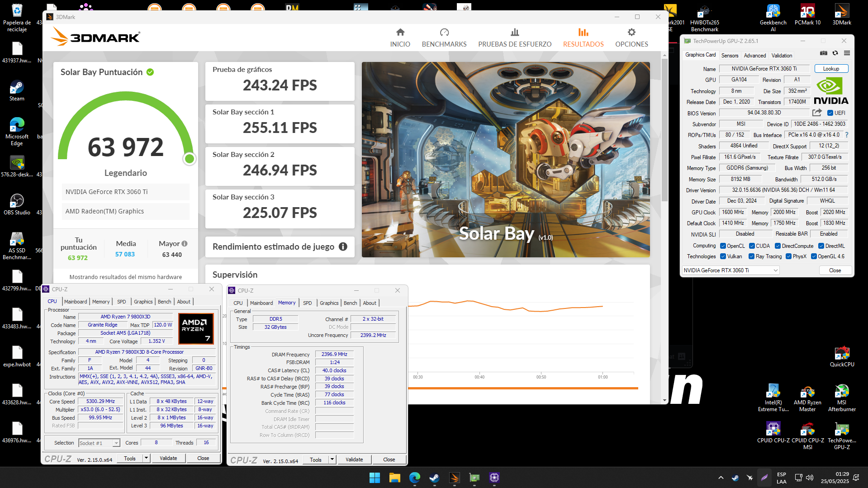Toggle CUDA checkbox in GPU-Z

point(752,246)
